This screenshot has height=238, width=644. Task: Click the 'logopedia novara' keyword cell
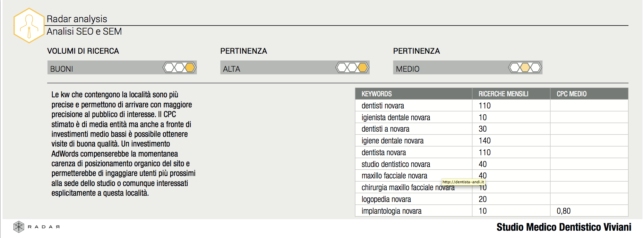click(386, 199)
